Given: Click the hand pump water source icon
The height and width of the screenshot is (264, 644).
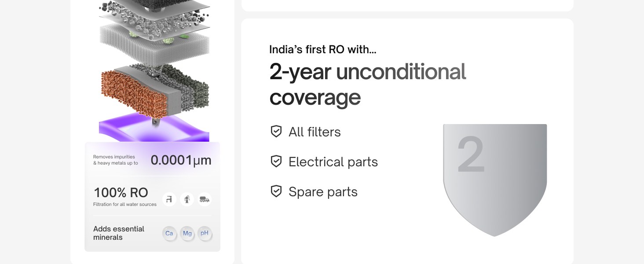Looking at the screenshot, I should coord(187,199).
